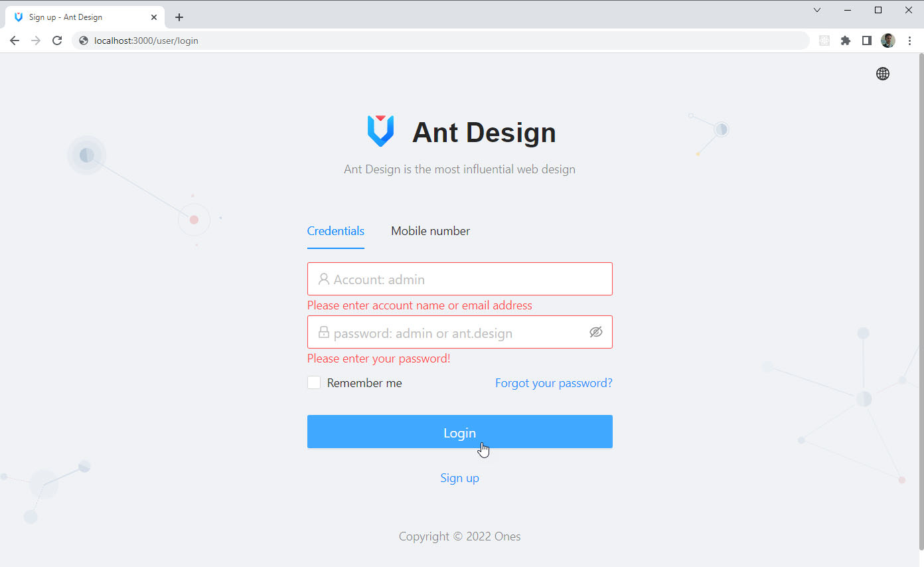Open the Chrome profile avatar

[888, 40]
